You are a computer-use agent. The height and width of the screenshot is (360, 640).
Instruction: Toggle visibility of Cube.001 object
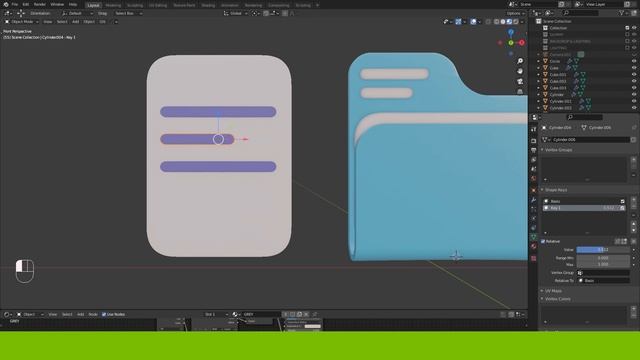[634, 74]
